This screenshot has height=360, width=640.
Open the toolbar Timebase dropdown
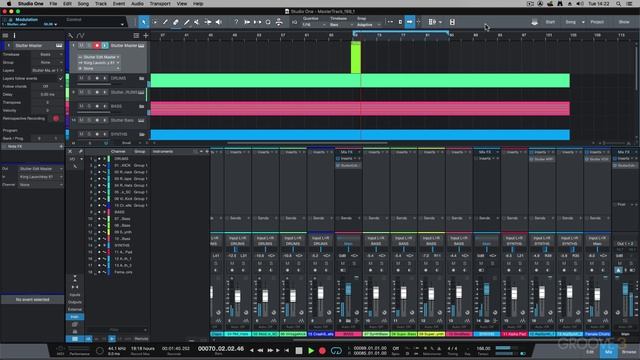tap(340, 25)
